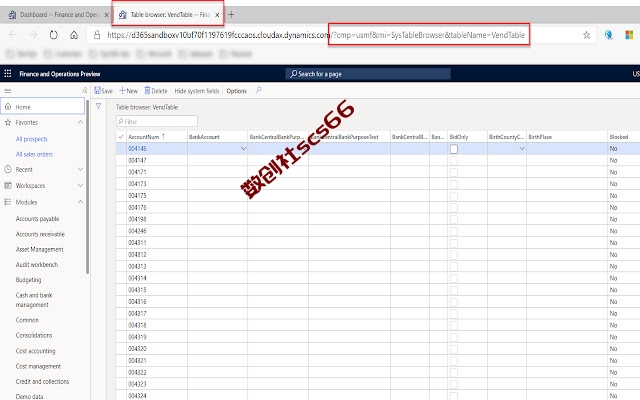
Task: Expand the Workspaces section
Action: [80, 185]
